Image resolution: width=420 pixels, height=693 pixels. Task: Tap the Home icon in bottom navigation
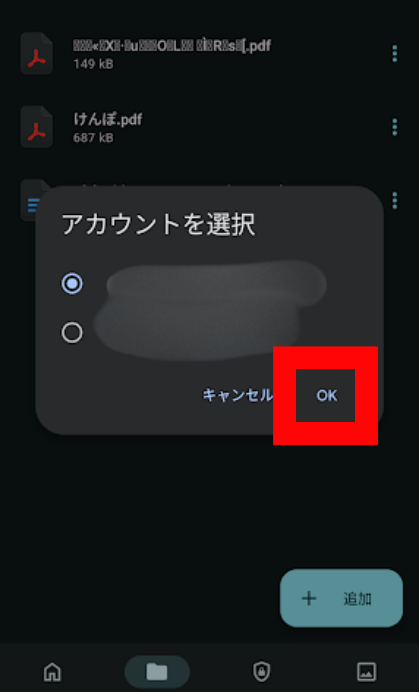point(52,671)
